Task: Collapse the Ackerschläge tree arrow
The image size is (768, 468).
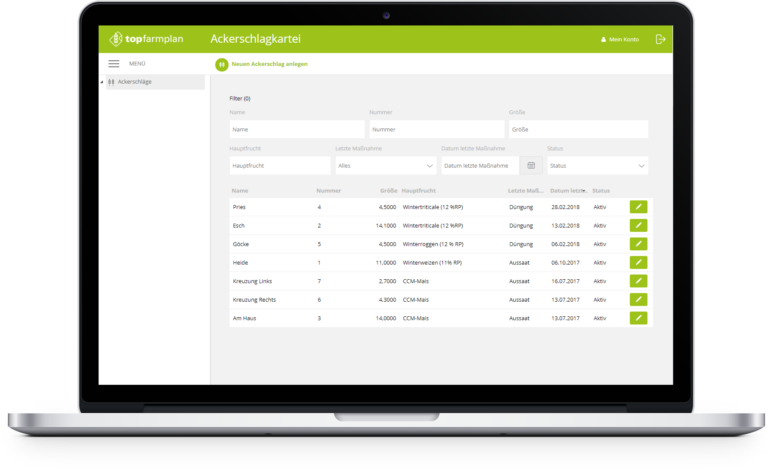Action: pos(102,82)
